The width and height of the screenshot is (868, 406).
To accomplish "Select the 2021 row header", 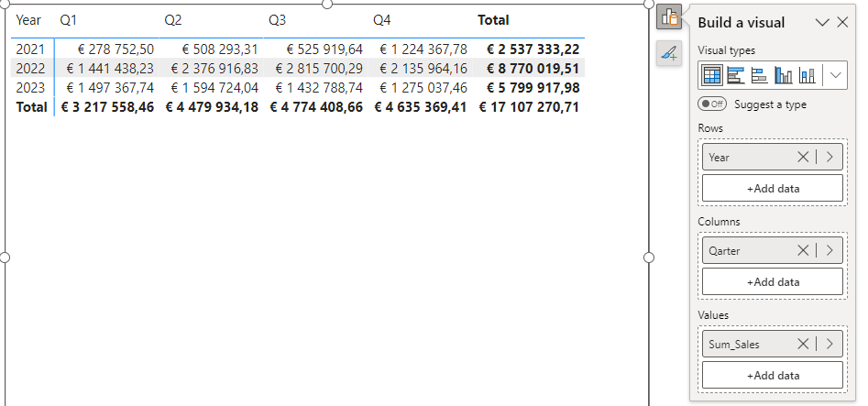I will [30, 49].
